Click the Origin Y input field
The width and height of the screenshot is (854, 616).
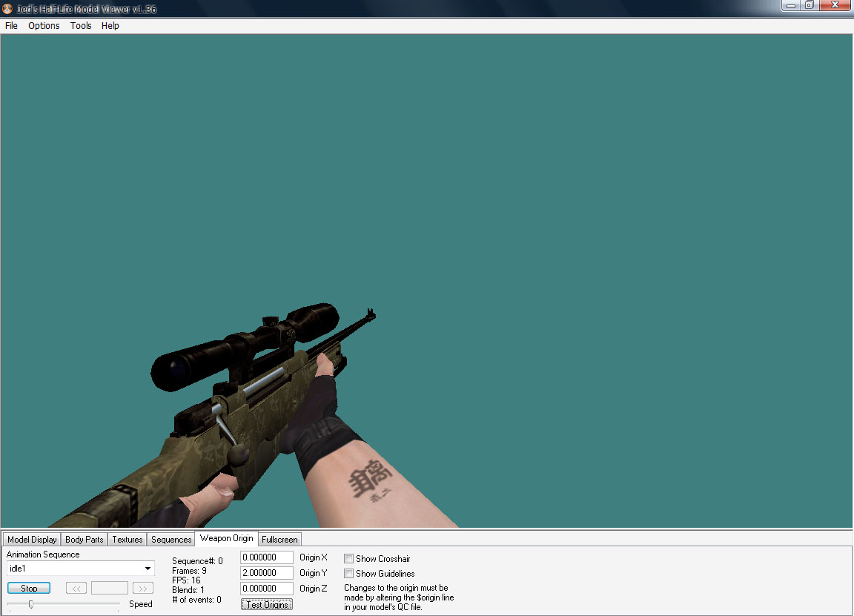(267, 573)
